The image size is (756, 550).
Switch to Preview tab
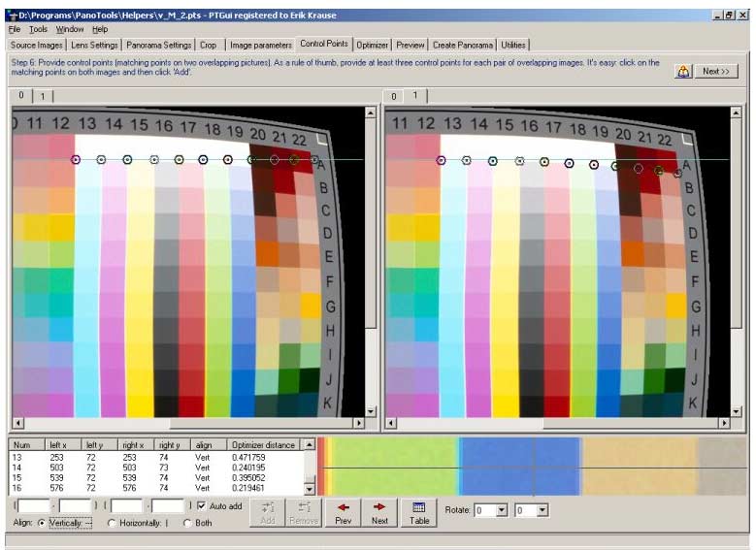[x=411, y=45]
